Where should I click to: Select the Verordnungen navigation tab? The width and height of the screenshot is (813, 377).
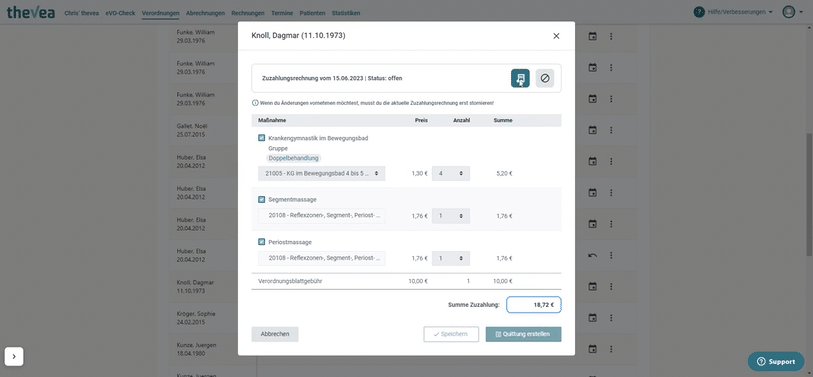pyautogui.click(x=161, y=13)
